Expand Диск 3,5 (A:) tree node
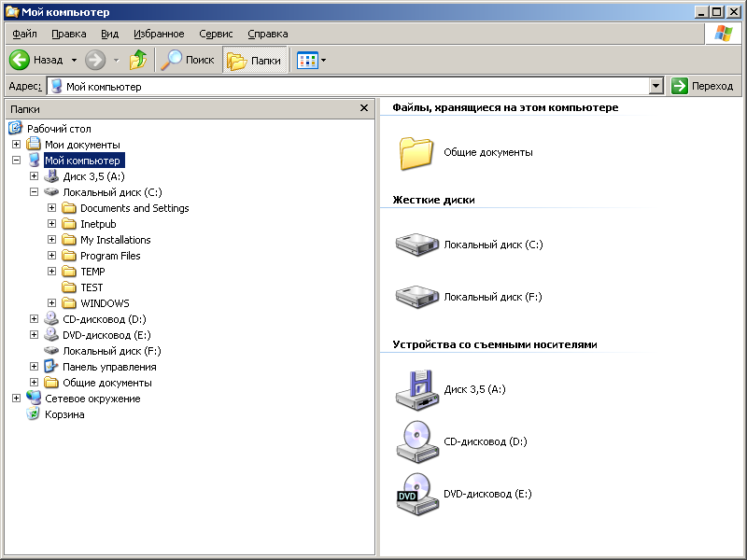 pos(34,175)
